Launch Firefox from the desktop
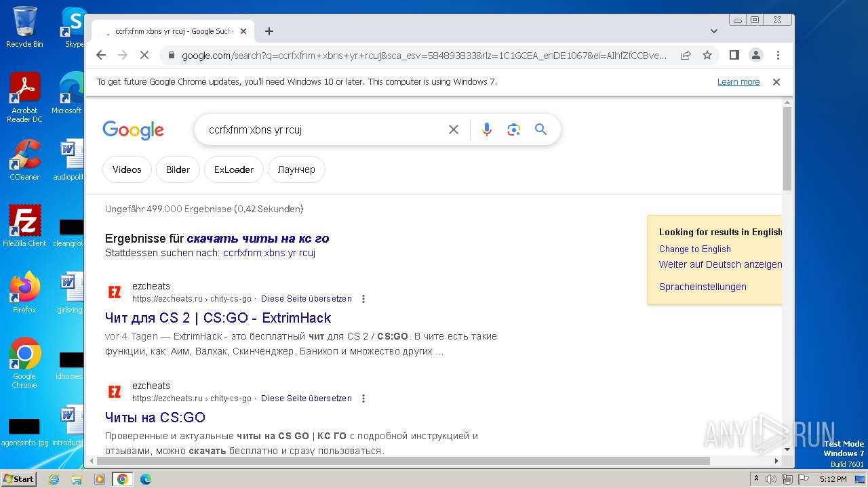Screen dimensions: 868x488 click(24, 293)
